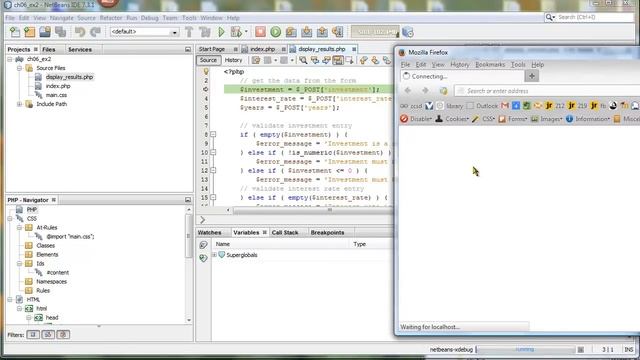640x360 pixels.
Task: Click the Information icon in Web Developer toolbar
Action: coord(569,119)
